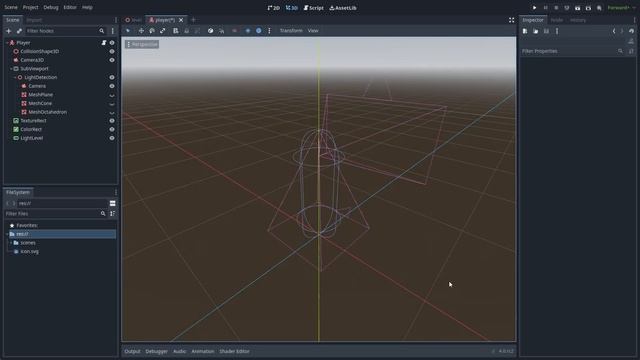This screenshot has width=640, height=360.
Task: Open the Scene menu
Action: [11, 7]
